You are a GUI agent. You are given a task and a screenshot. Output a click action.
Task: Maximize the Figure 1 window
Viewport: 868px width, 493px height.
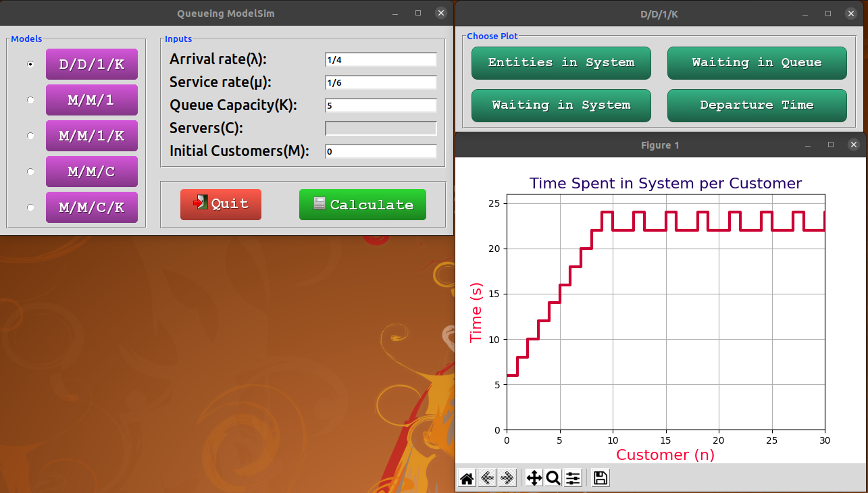831,145
